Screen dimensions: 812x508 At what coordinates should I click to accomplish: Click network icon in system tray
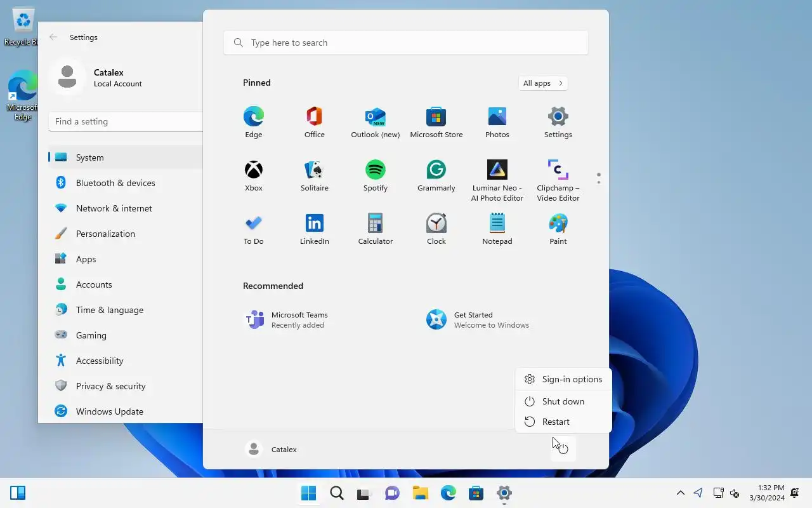pyautogui.click(x=718, y=493)
